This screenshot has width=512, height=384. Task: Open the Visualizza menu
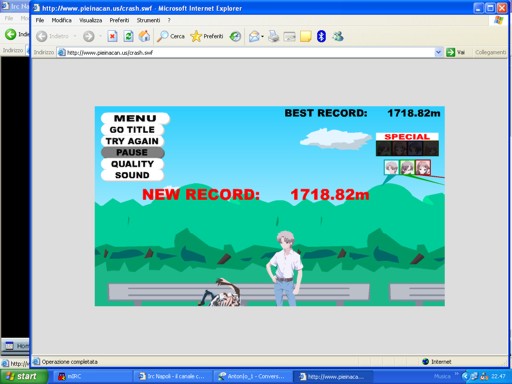pyautogui.click(x=90, y=20)
